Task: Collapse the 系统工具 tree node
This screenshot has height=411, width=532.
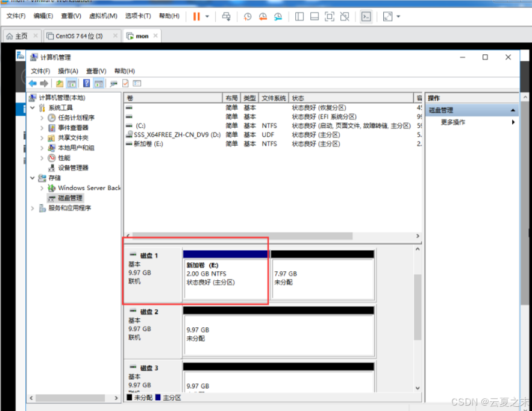Action: pyautogui.click(x=33, y=108)
